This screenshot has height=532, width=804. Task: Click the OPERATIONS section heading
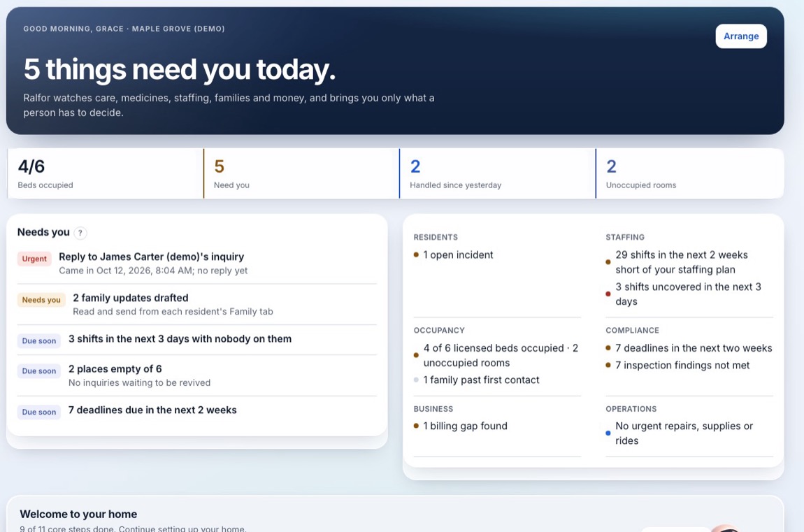(x=631, y=409)
